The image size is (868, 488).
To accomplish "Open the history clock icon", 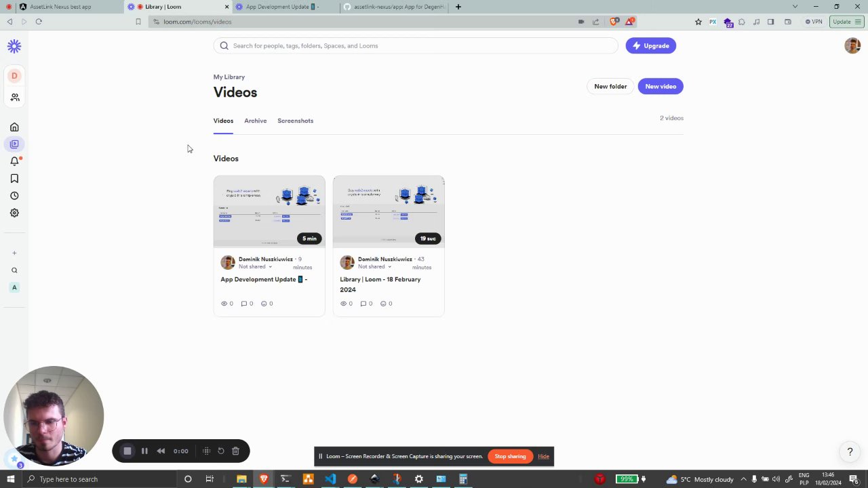I will (x=14, y=196).
